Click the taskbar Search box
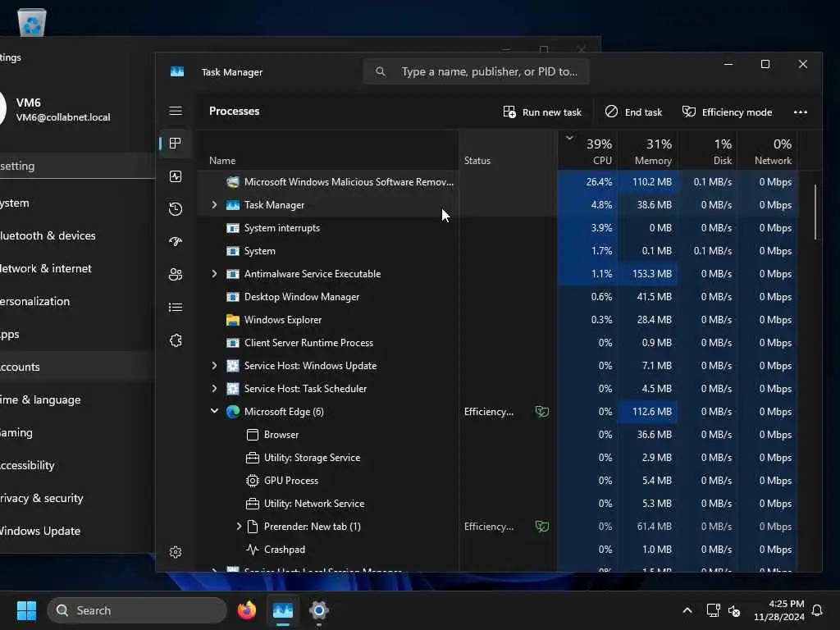The image size is (840, 630). 137,610
